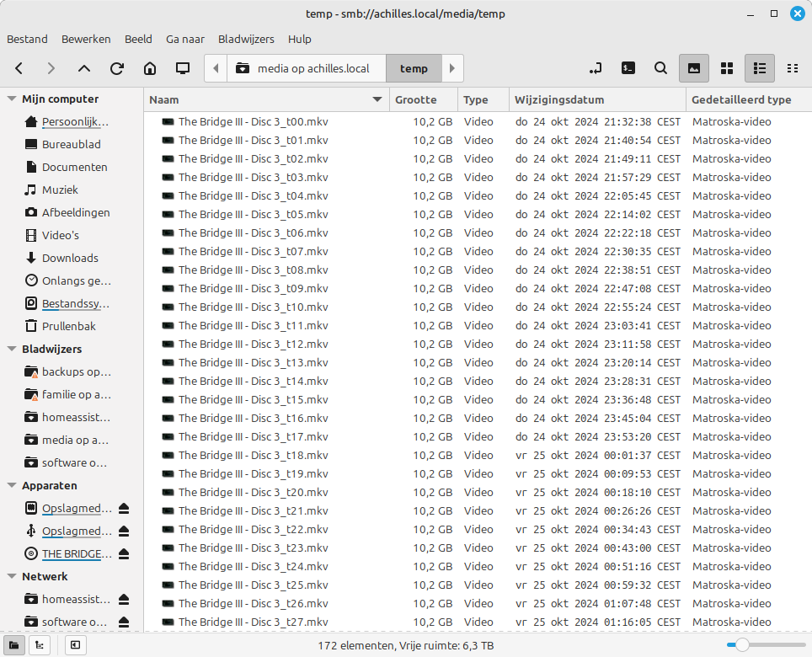Click video icon of Disc 3_t05.mkv

[x=168, y=214]
